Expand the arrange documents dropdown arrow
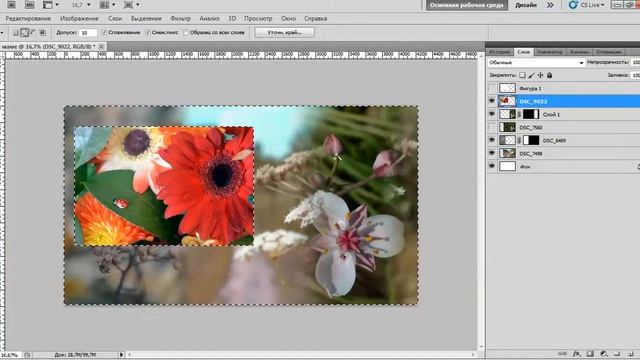The height and width of the screenshot is (360, 640). 113,5
